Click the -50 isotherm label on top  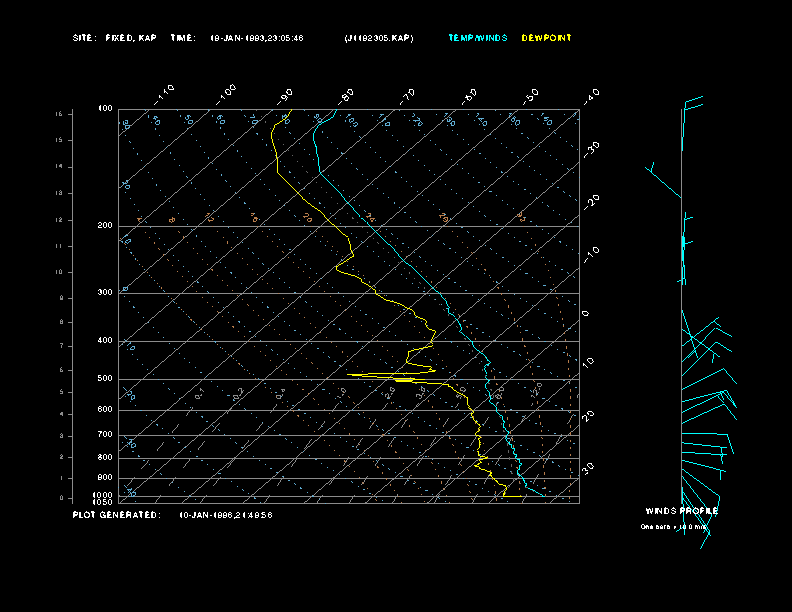click(531, 96)
